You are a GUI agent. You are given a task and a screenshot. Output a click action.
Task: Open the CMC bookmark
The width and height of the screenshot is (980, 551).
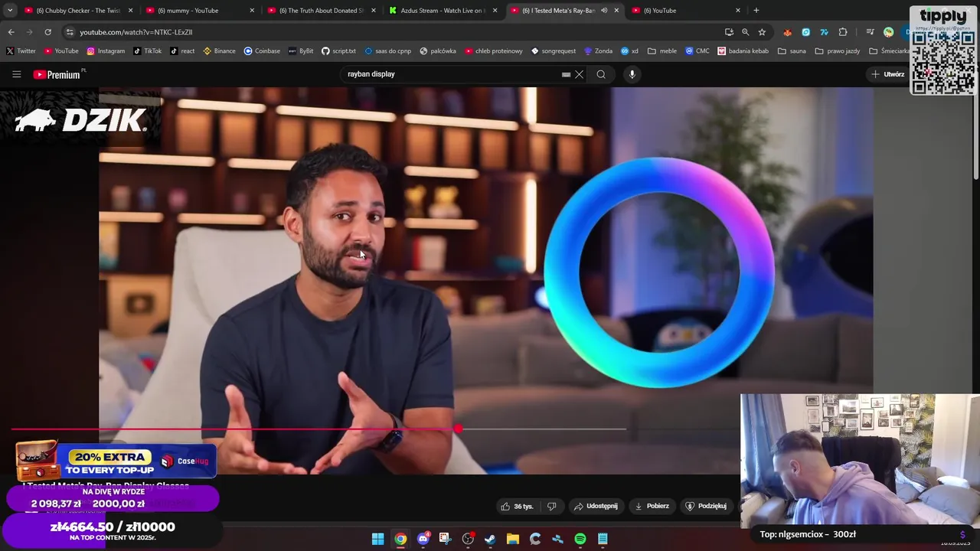(x=697, y=51)
